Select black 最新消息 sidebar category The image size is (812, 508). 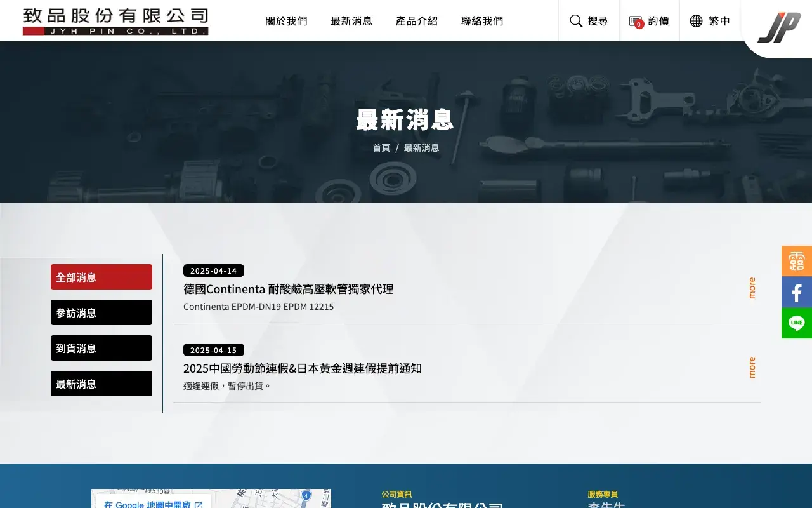pos(101,384)
